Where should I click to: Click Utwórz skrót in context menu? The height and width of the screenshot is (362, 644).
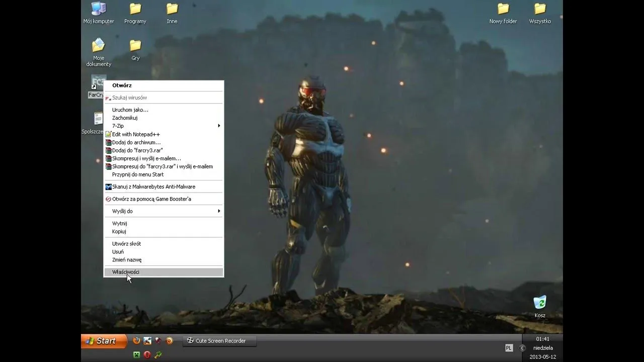126,244
